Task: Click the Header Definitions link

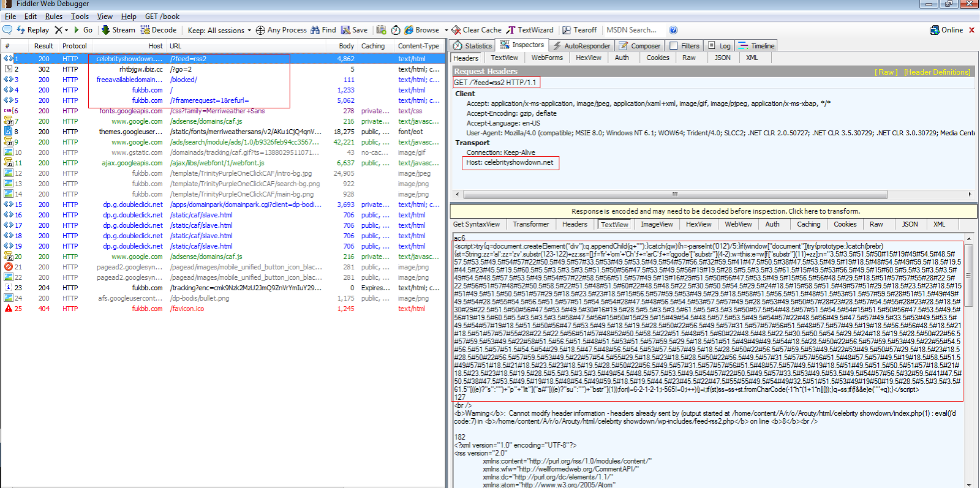Action: pyautogui.click(x=937, y=72)
